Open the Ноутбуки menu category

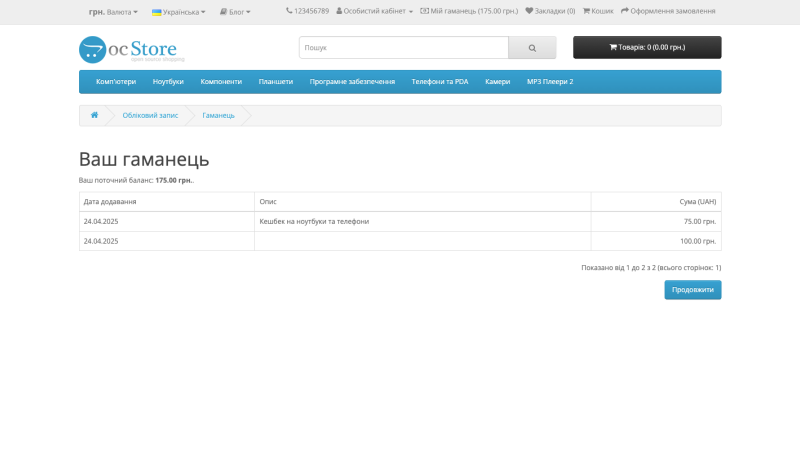pyautogui.click(x=168, y=82)
